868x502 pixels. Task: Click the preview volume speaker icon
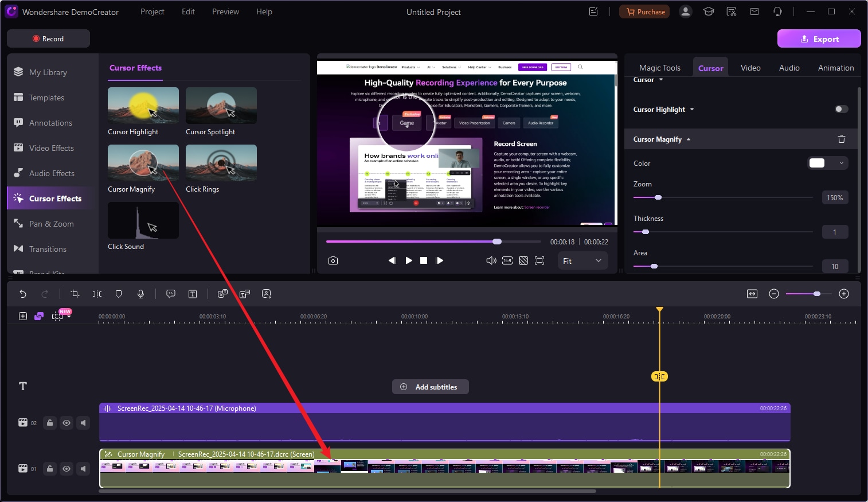[x=491, y=260]
